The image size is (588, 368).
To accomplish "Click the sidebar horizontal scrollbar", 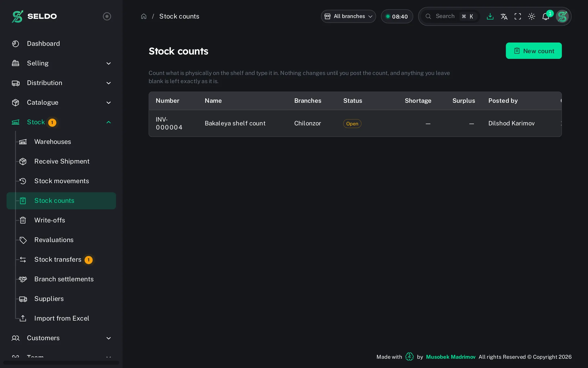I will point(61,363).
